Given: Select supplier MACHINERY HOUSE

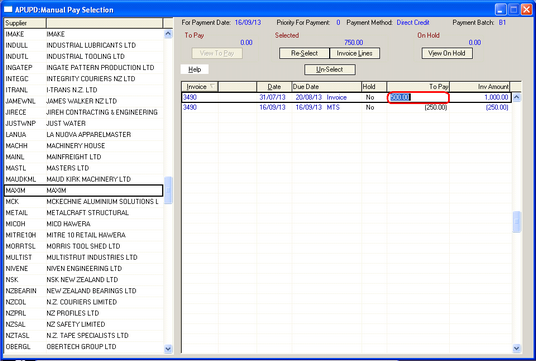Looking at the screenshot, I should point(83,146).
